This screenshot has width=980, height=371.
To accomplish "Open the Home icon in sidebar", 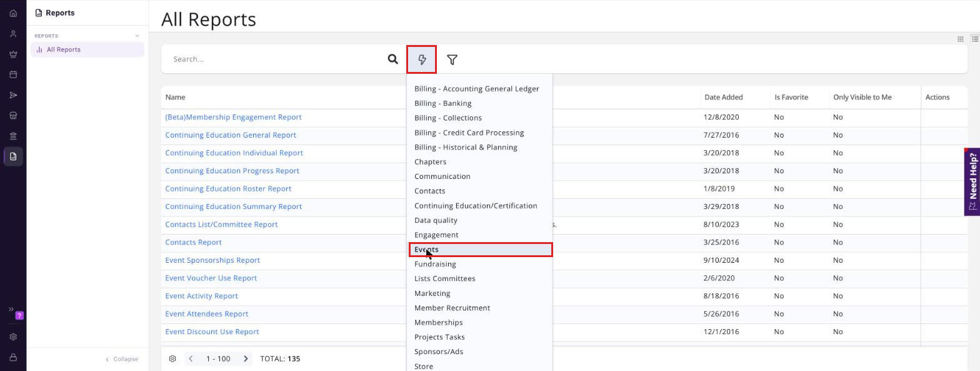I will click(x=13, y=13).
